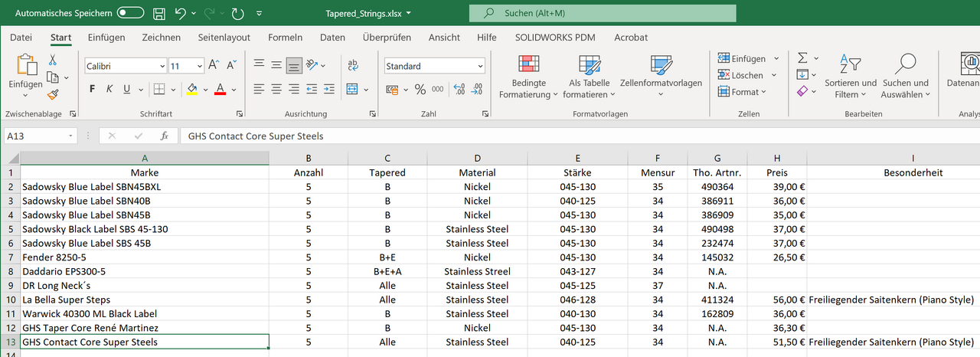The width and height of the screenshot is (980, 357).
Task: Open the Format cells menu
Action: (743, 92)
